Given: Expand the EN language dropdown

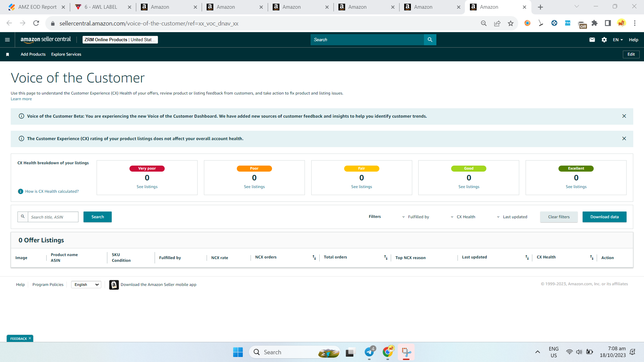Looking at the screenshot, I should pyautogui.click(x=618, y=40).
